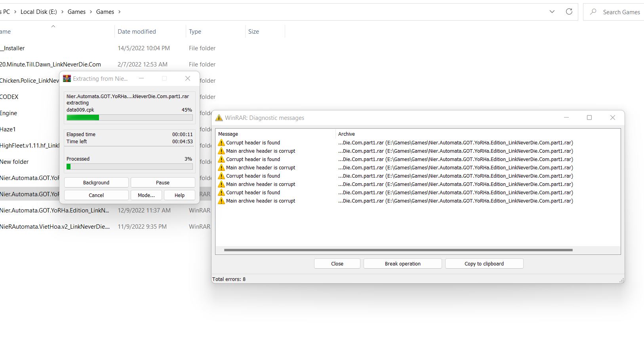Click Copy to clipboard button
This screenshot has height=347, width=644.
[x=484, y=264]
